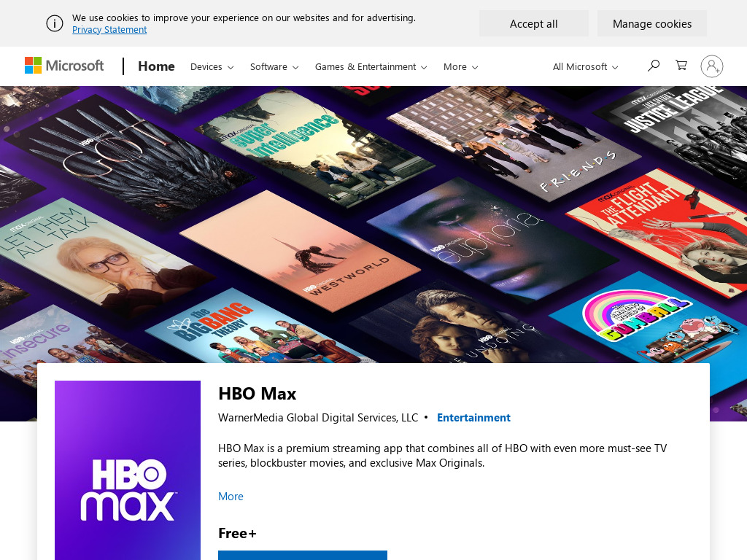The image size is (747, 560).
Task: Go to the Home store link
Action: [156, 66]
